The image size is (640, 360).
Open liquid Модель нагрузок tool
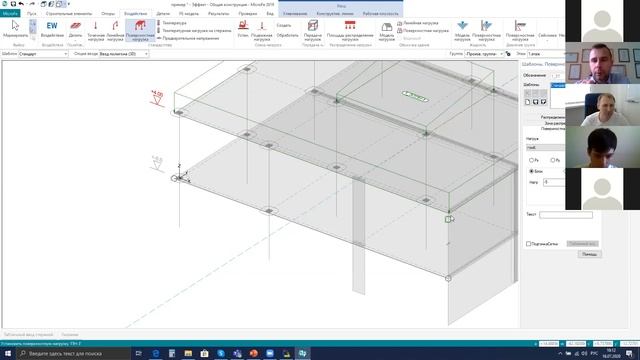462,31
